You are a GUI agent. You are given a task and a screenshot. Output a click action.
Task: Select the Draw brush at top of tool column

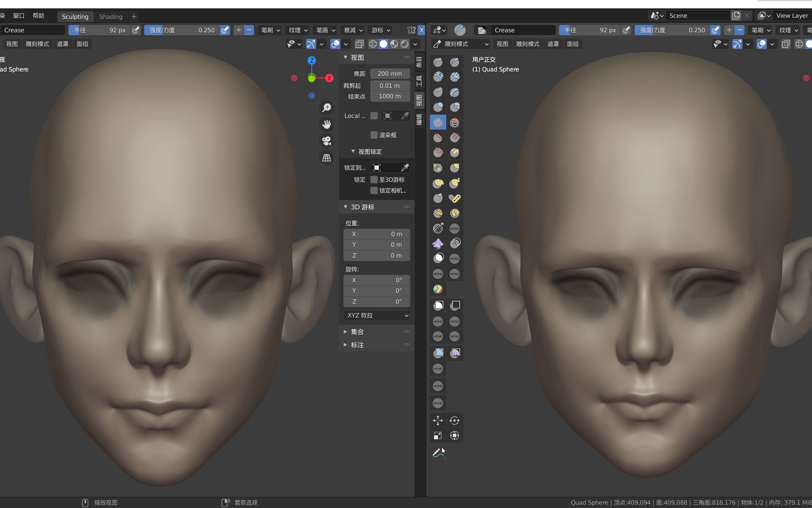click(x=438, y=62)
